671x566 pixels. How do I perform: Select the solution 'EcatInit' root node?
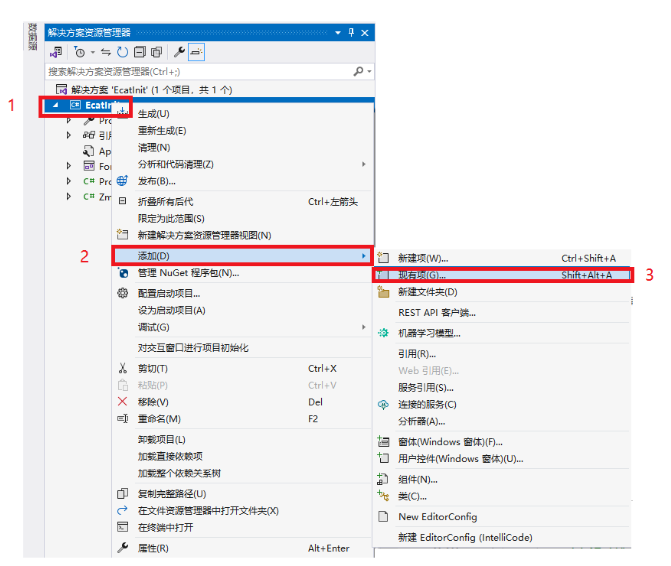coord(144,90)
